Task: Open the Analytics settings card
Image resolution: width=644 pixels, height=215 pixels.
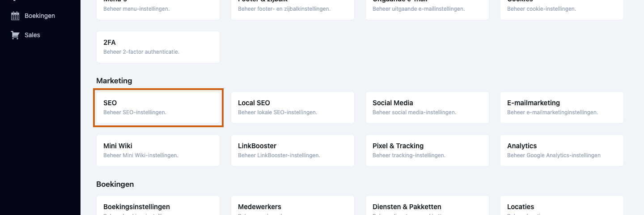Action: [x=562, y=150]
